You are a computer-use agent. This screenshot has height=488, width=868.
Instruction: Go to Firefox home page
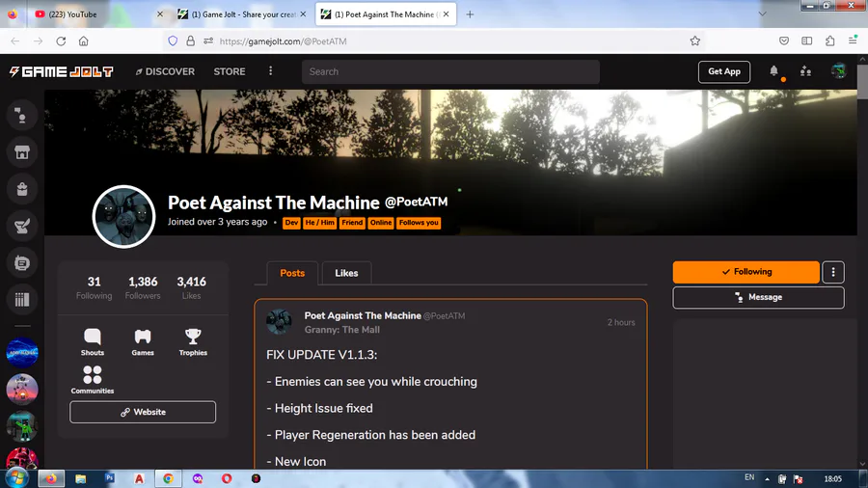pyautogui.click(x=84, y=41)
